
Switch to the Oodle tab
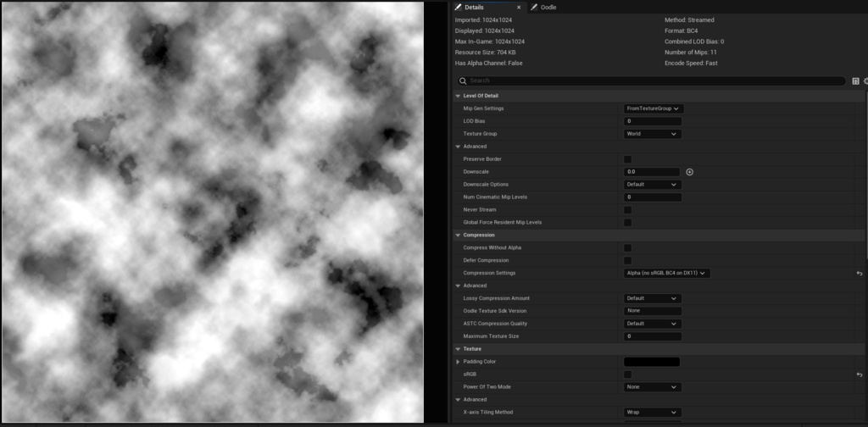pyautogui.click(x=548, y=7)
